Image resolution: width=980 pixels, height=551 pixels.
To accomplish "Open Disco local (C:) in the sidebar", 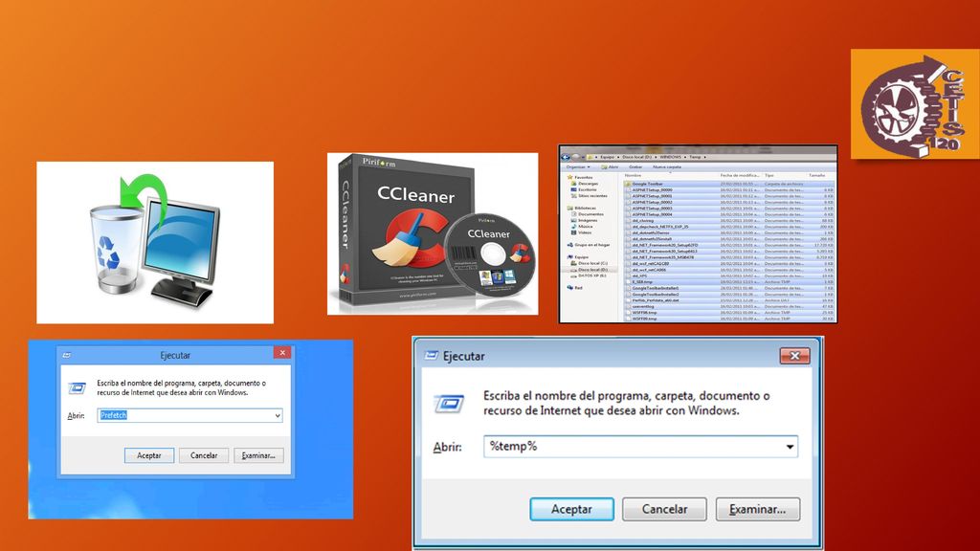I will [x=589, y=263].
